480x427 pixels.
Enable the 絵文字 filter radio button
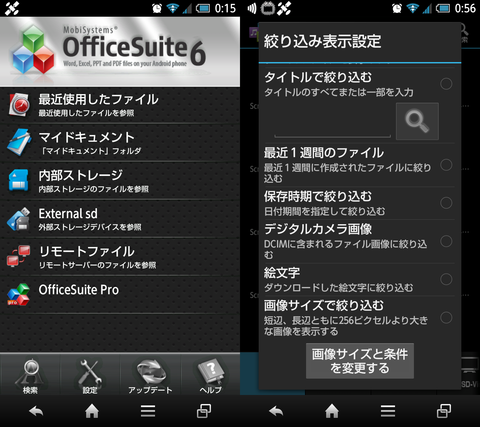(x=446, y=279)
